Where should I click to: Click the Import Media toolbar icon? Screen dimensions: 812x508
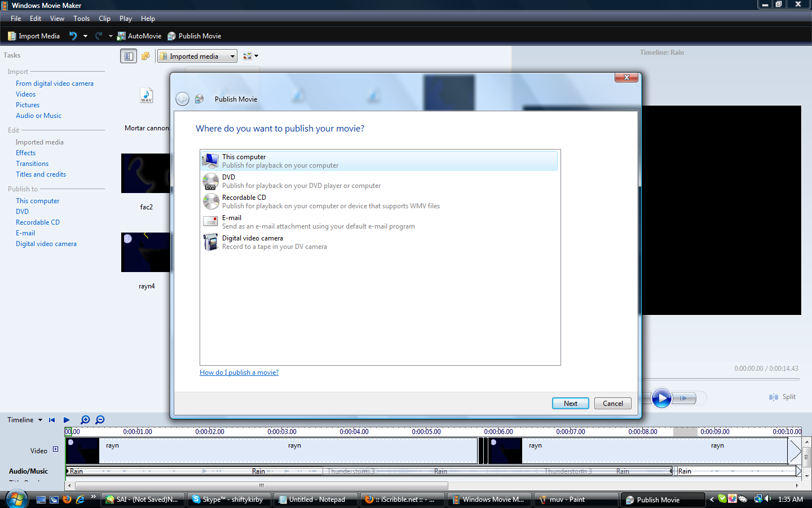pos(12,36)
